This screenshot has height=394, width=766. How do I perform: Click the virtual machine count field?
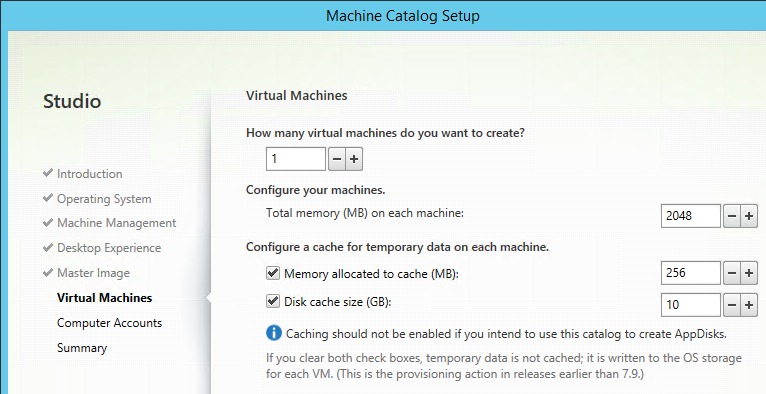(296, 159)
